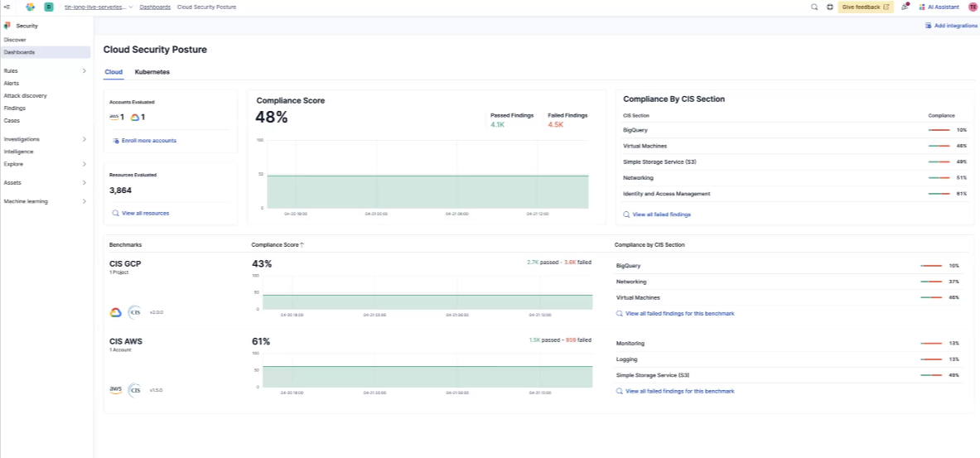
Task: Expand the Investigations navigation section
Action: [x=84, y=139]
